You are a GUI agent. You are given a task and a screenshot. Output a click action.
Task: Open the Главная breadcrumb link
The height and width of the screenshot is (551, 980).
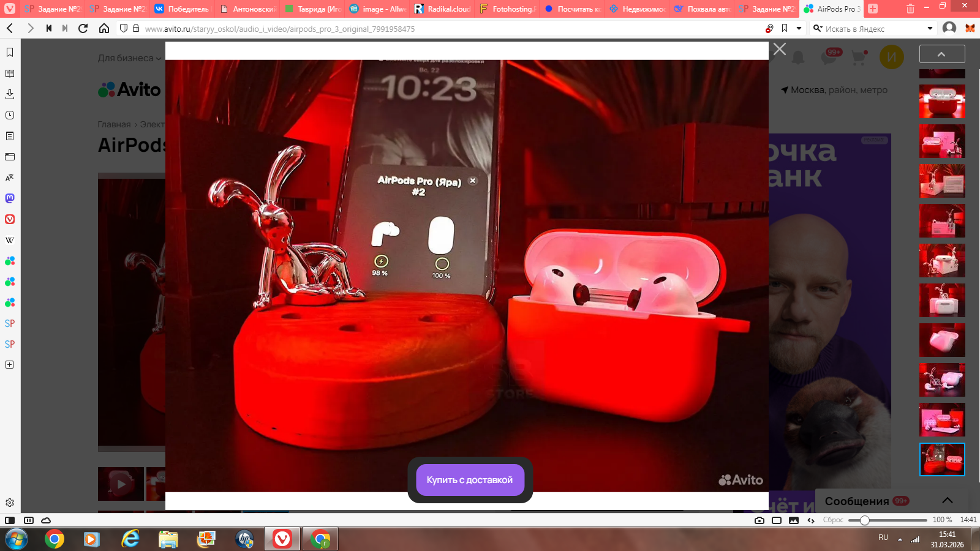[114, 124]
